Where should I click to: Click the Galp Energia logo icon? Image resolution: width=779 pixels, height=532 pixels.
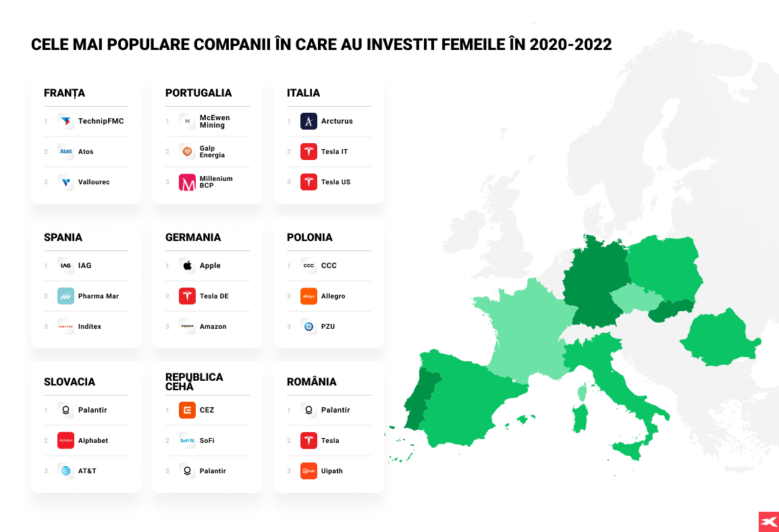187,152
